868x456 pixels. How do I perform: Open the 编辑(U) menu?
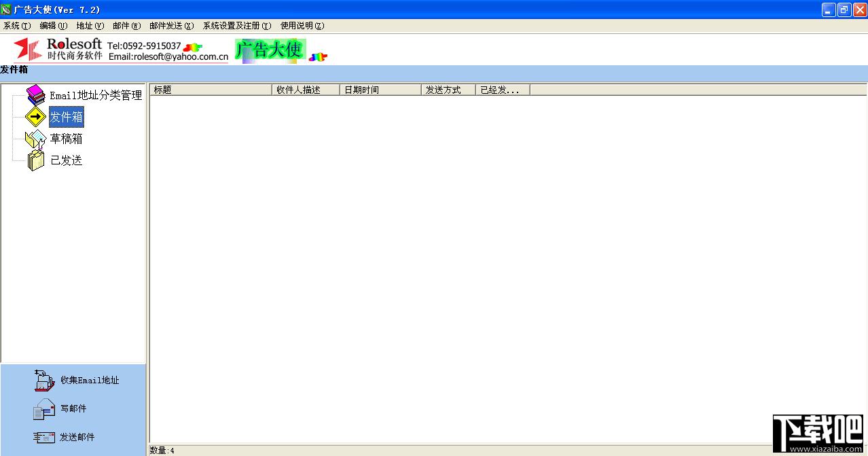54,26
